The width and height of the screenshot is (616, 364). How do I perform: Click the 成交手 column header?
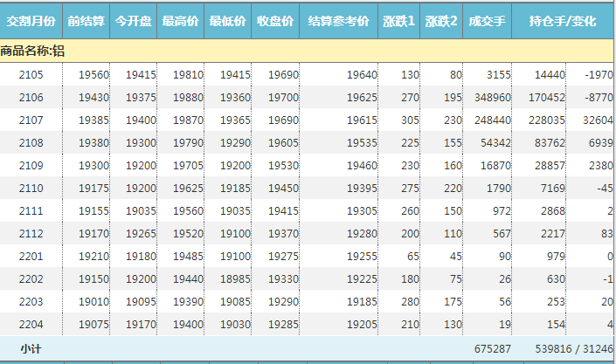pyautogui.click(x=487, y=20)
